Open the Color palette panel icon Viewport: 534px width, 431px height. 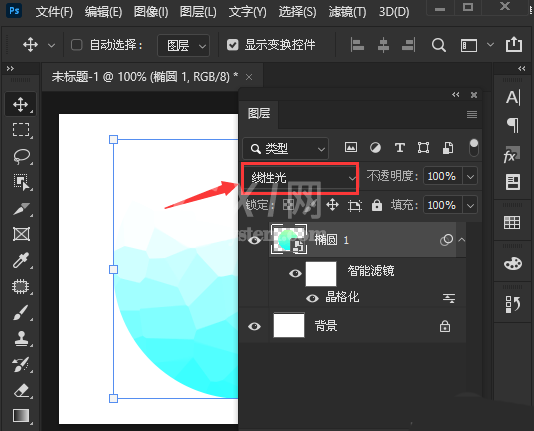[x=513, y=264]
